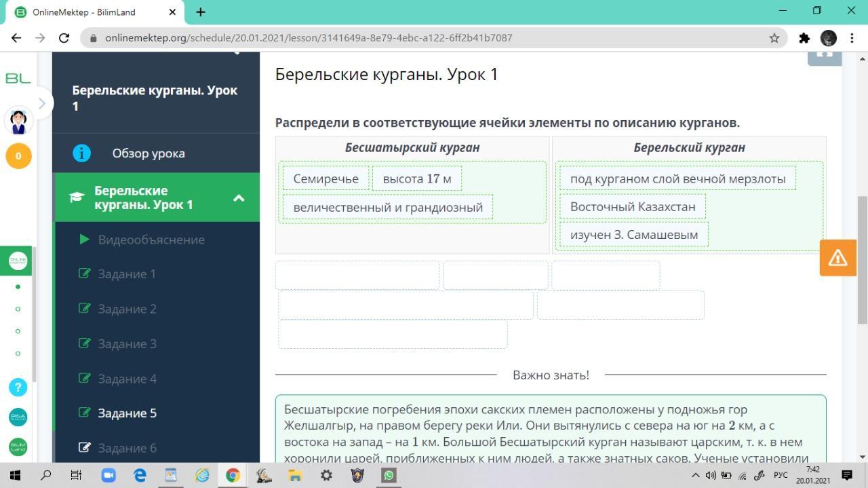This screenshot has width=868, height=488.
Task: Open WhatsApp from the taskbar
Action: (389, 475)
